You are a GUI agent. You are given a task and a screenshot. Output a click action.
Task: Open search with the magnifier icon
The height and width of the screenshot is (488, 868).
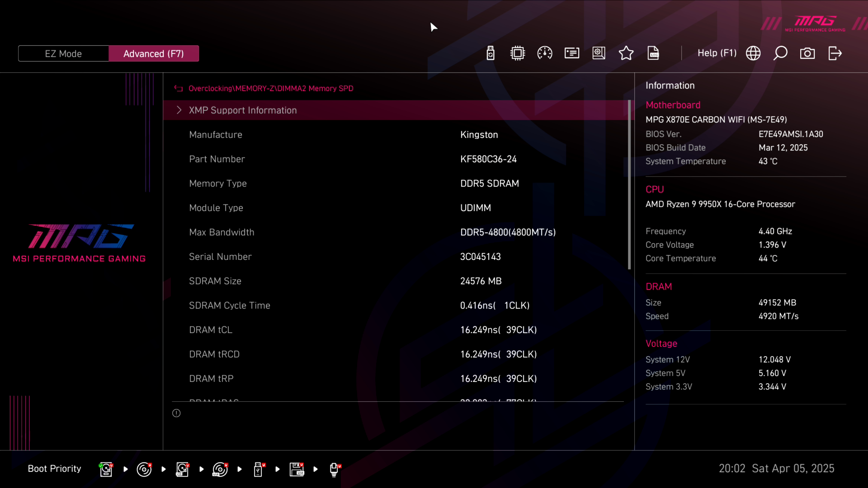point(780,53)
